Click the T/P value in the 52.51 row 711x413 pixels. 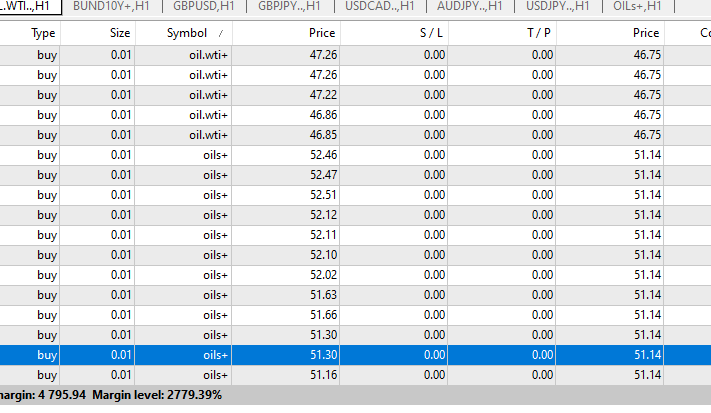coord(542,195)
